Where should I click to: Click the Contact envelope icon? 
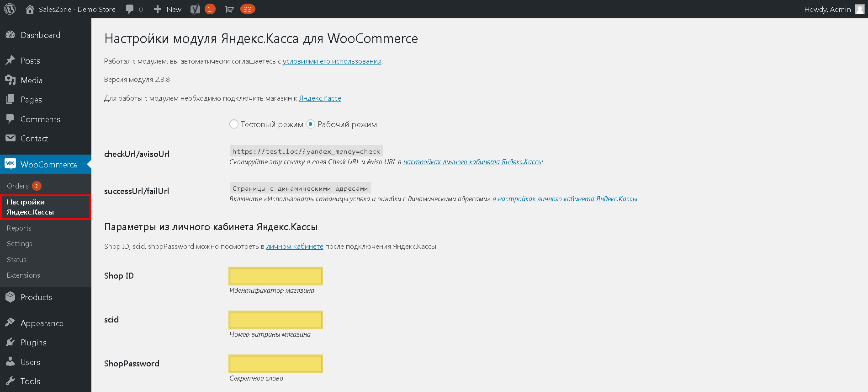pos(10,138)
